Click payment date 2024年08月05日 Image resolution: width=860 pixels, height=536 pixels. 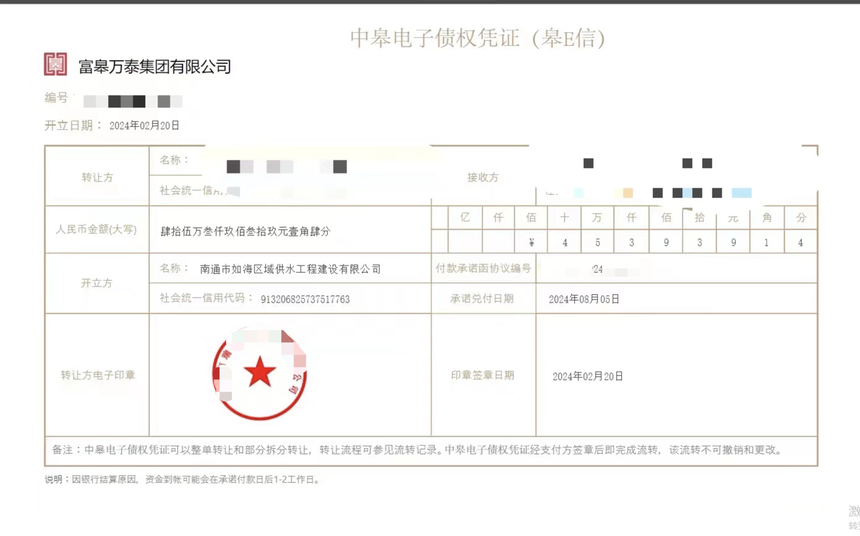pyautogui.click(x=584, y=299)
